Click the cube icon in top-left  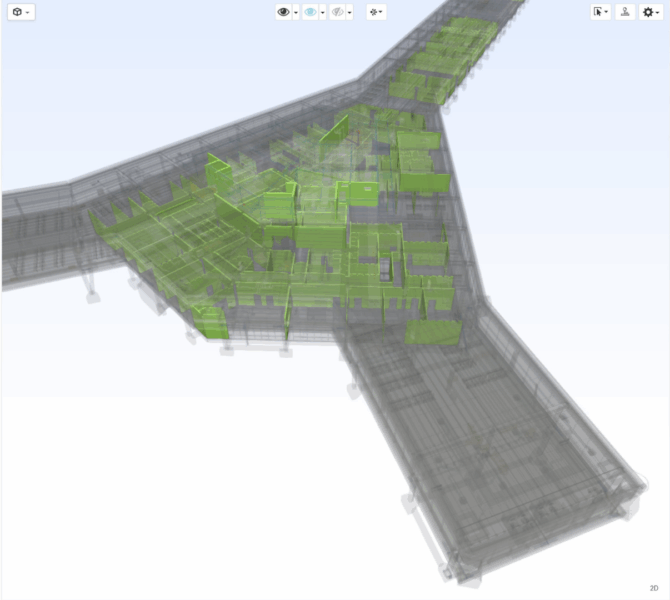tap(15, 12)
